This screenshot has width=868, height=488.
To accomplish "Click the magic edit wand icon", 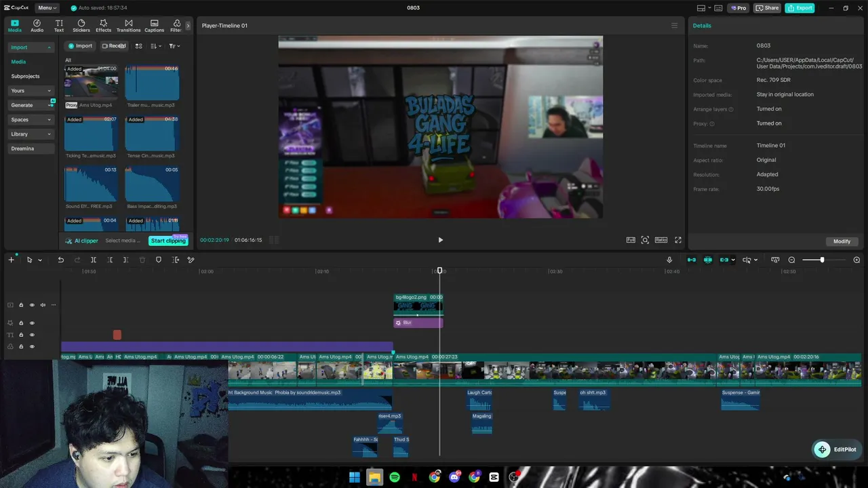I will [x=191, y=260].
